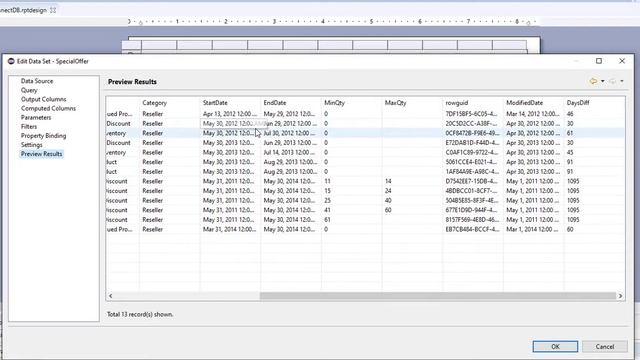
Task: Close the Edit Data Set dialog
Action: 622,61
